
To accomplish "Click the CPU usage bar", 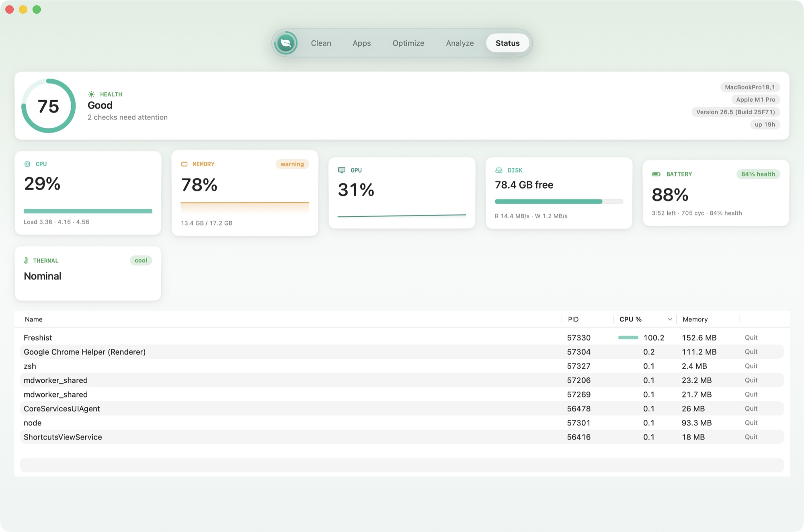I will 88,211.
